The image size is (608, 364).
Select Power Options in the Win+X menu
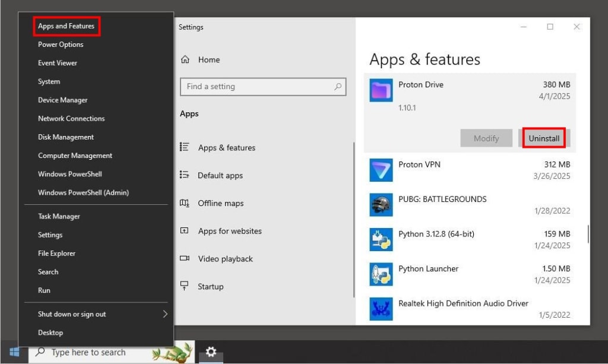61,45
